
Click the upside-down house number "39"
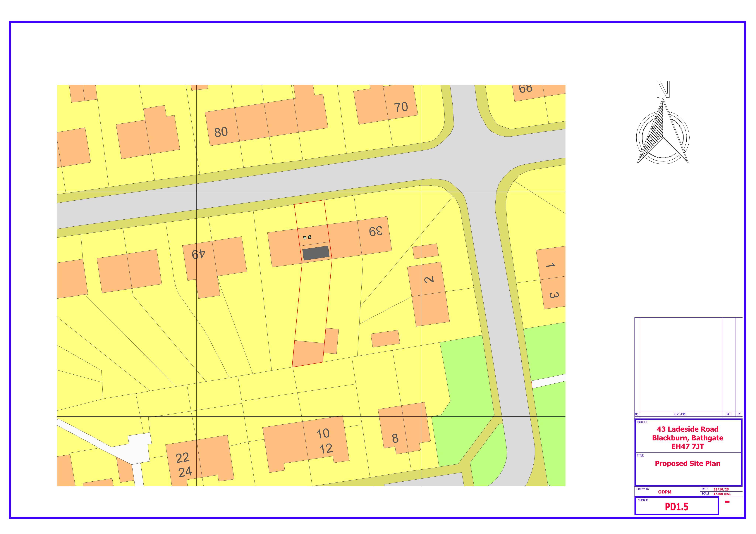[x=376, y=231]
